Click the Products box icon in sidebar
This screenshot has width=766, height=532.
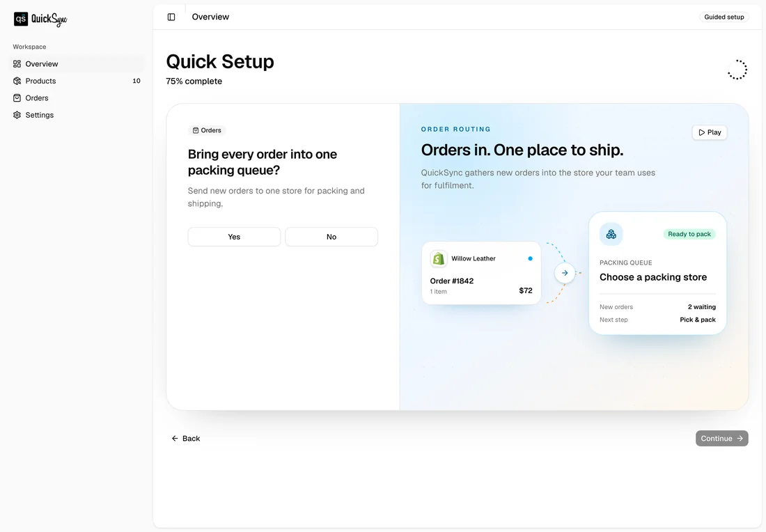point(17,81)
